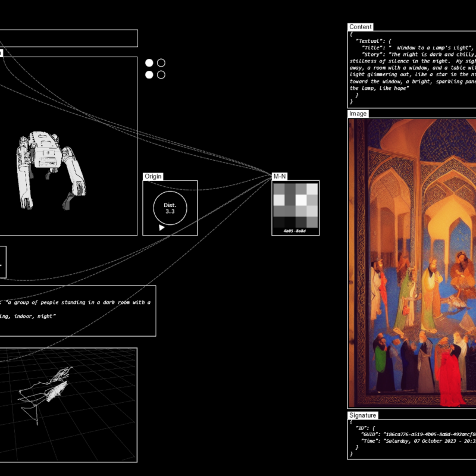Toggle the top-left filled circle
Image resolution: width=476 pixels, height=476 pixels.
click(149, 62)
